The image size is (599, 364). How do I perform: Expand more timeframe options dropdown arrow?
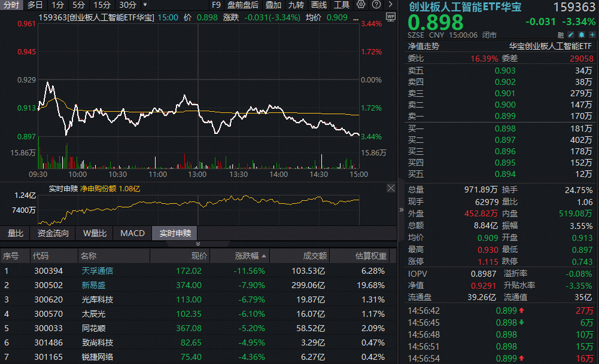tap(144, 5)
